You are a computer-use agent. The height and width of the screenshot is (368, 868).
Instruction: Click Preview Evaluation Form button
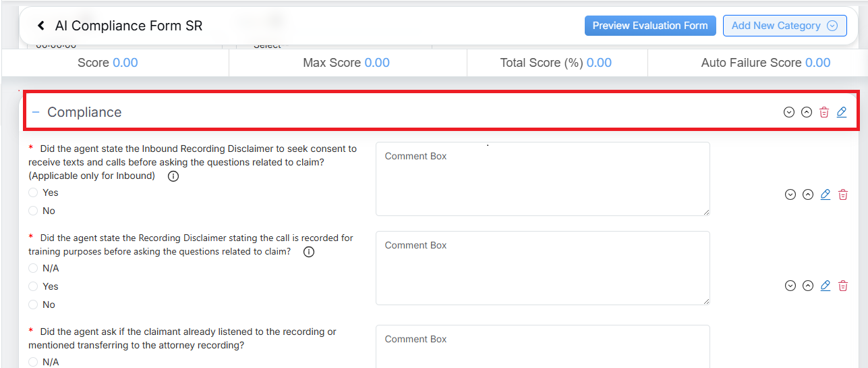(649, 26)
